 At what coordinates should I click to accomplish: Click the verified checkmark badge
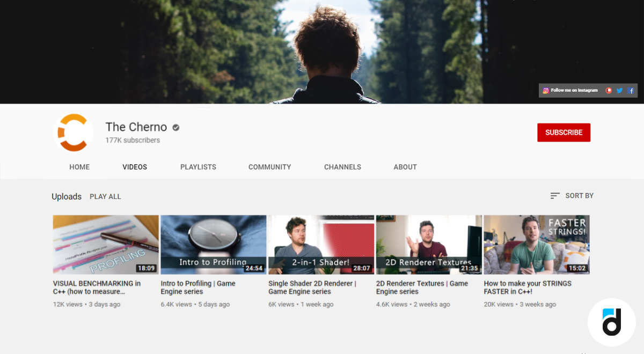point(176,128)
